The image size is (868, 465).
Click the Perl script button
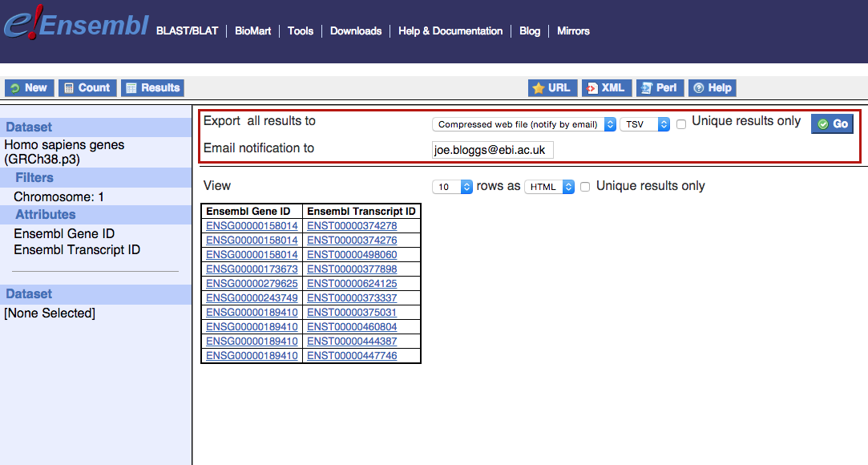pyautogui.click(x=659, y=88)
